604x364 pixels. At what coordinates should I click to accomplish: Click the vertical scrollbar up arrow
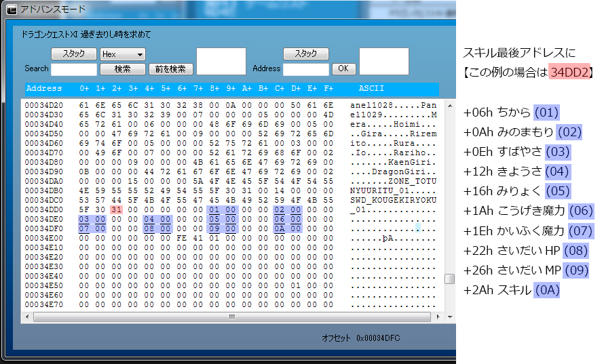coord(449,105)
